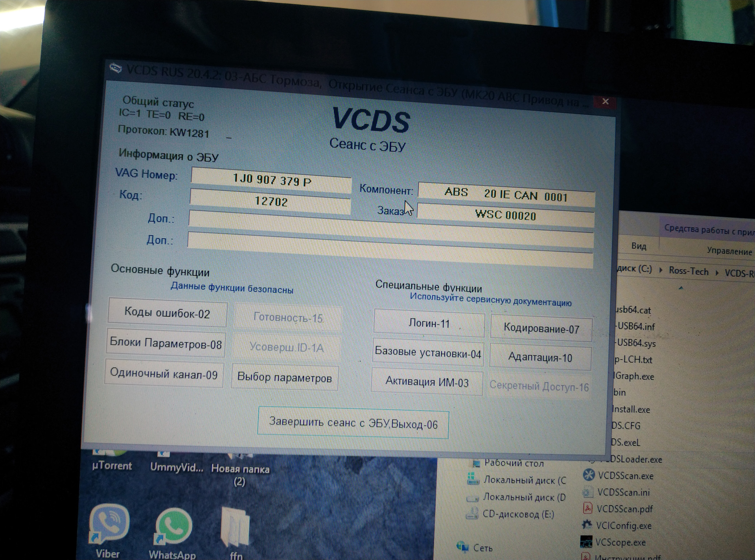The height and width of the screenshot is (560, 755).
Task: Open Локальный диск (C in Explorer tree
Action: 517,479
